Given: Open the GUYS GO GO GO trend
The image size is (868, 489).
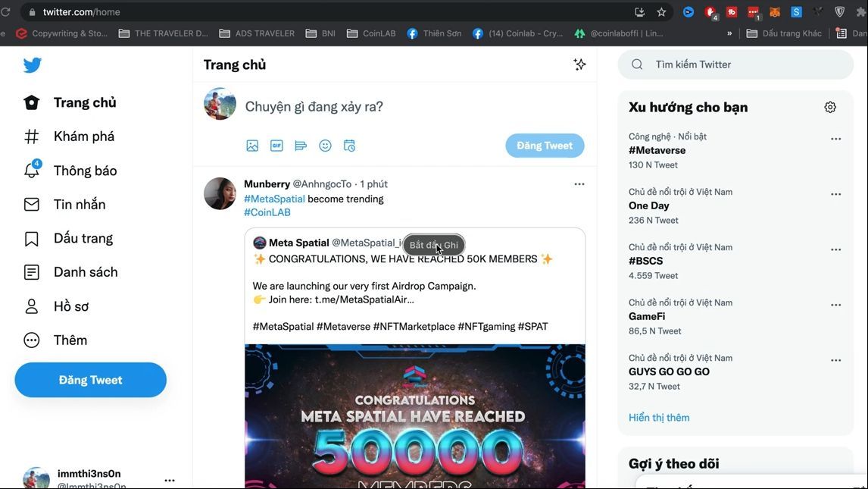Looking at the screenshot, I should pyautogui.click(x=669, y=371).
